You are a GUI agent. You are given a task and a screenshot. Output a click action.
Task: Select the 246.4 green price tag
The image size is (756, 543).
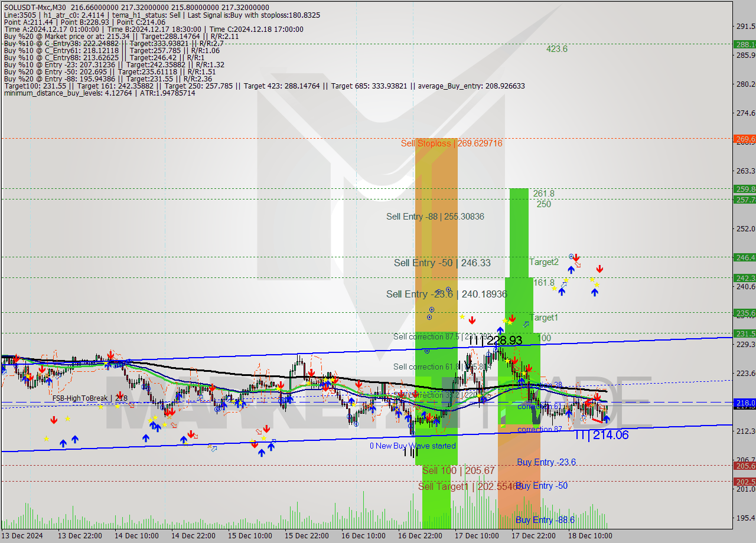[x=744, y=257]
